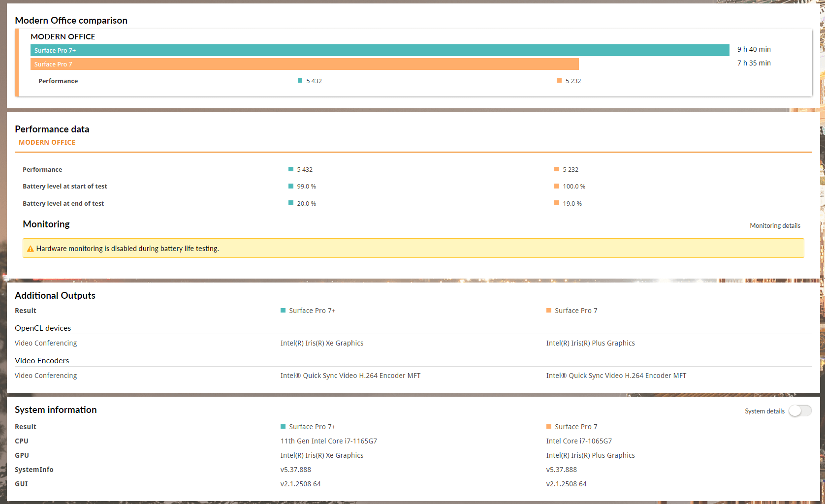Click the 'Hardware monitoring is disabled' notice text
Screen dimensions: 825x504
[x=127, y=249]
